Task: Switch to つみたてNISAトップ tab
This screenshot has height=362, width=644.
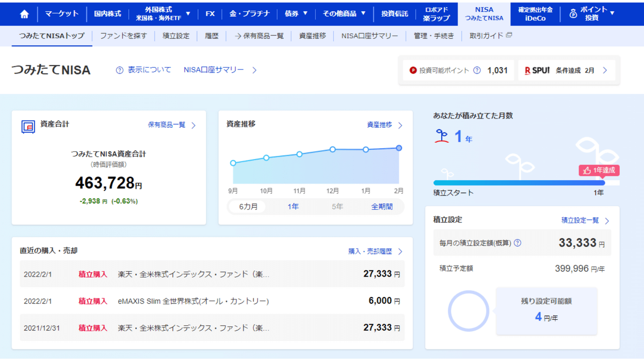Action: tap(52, 36)
